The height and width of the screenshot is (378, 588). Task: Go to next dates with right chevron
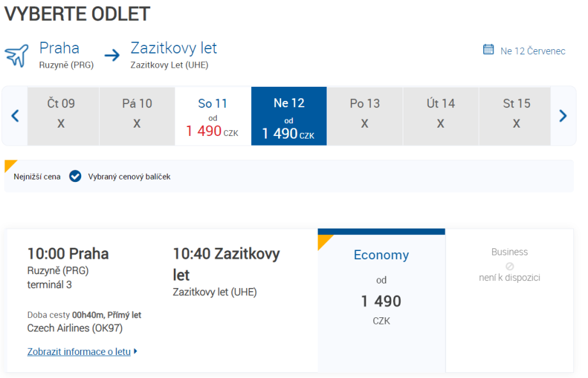coord(563,116)
